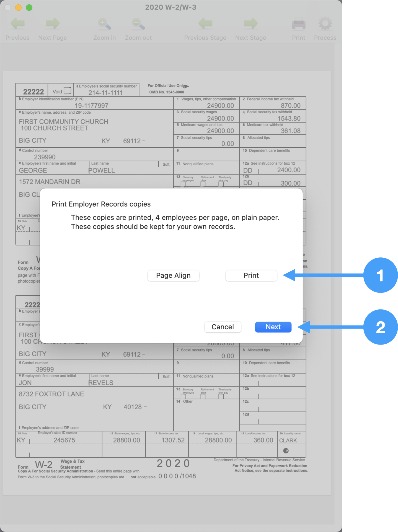398x532 pixels.
Task: Click the EIN field 19-1177997
Action: [92, 106]
